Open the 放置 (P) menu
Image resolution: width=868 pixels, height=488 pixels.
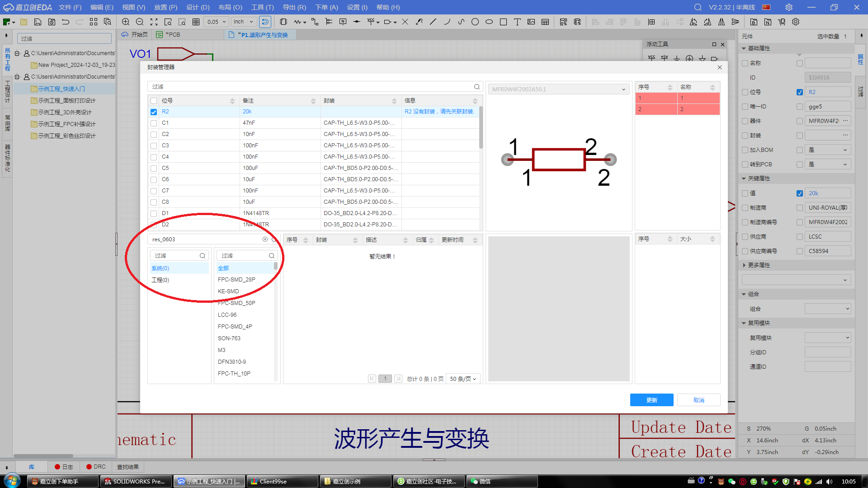(165, 7)
